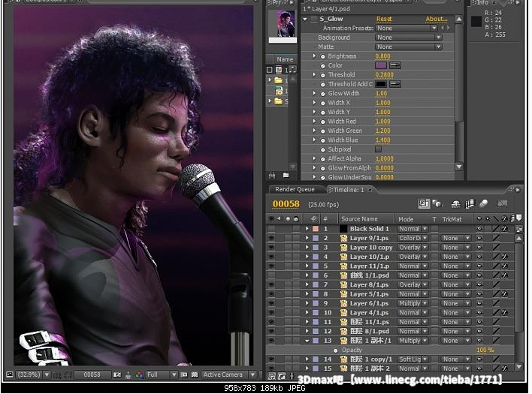Click the Timeline panel options menu arrow
Viewport: 532px width, 394px height.
518,190
